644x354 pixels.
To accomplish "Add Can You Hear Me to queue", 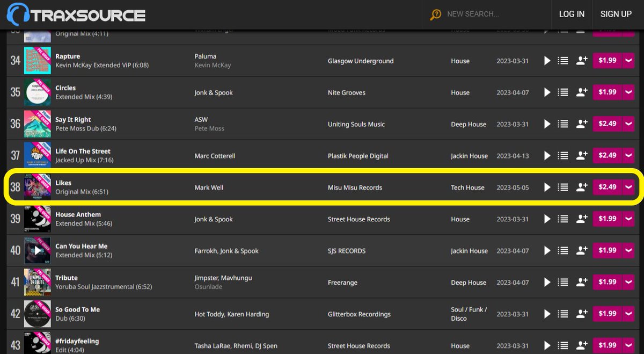I will point(563,251).
